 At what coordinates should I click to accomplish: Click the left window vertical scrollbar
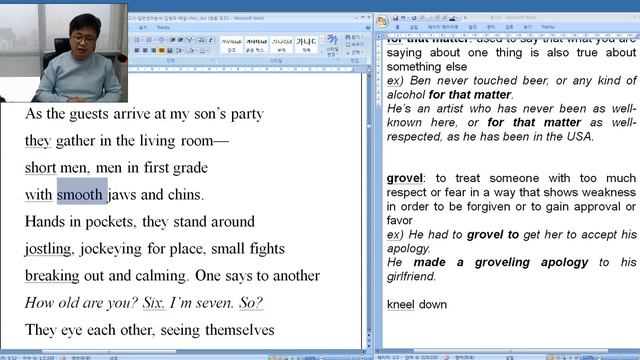coord(369,204)
